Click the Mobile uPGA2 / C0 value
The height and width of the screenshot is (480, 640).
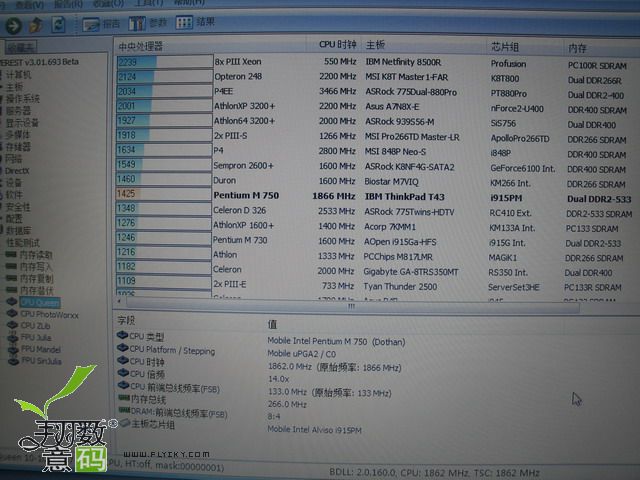pos(301,354)
